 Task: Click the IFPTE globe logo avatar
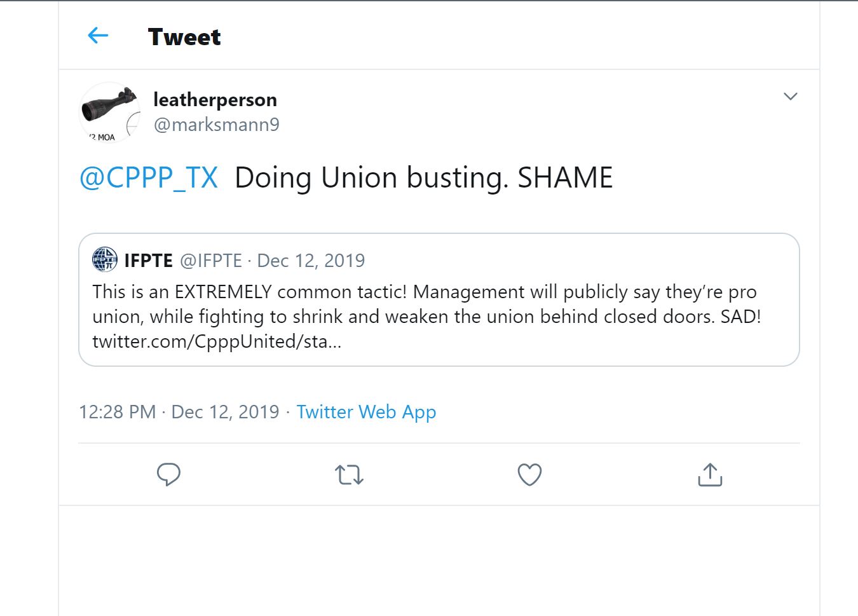pyautogui.click(x=105, y=259)
